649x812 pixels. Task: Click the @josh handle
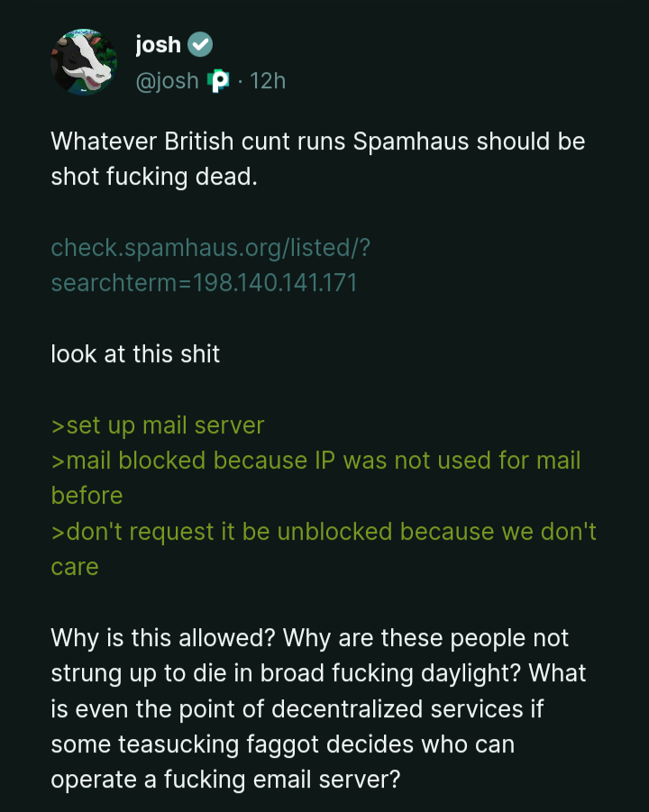tap(168, 81)
